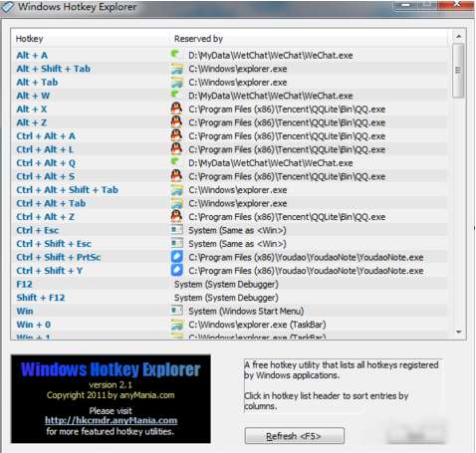Sort entries by Reserved by column header
476x453 pixels.
pos(198,39)
